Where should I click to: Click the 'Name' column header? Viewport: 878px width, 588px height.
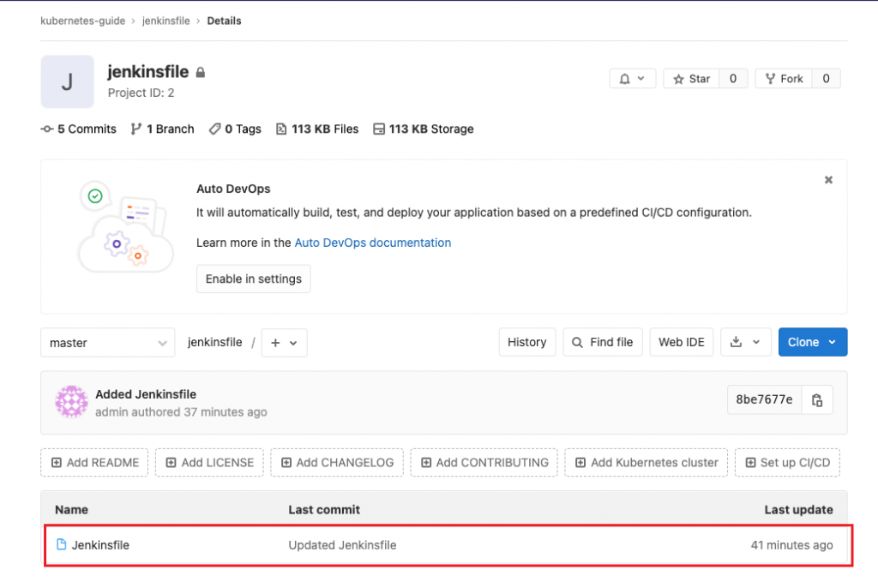tap(71, 510)
